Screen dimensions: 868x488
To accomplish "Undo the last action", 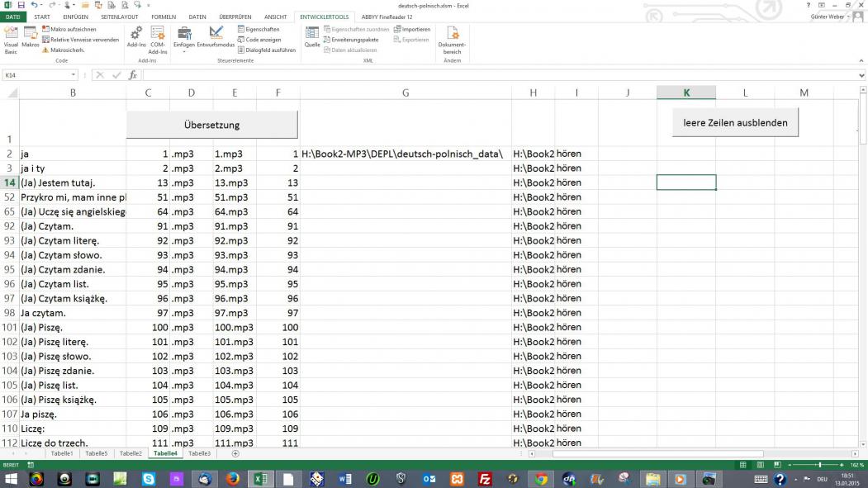I will pyautogui.click(x=35, y=5).
